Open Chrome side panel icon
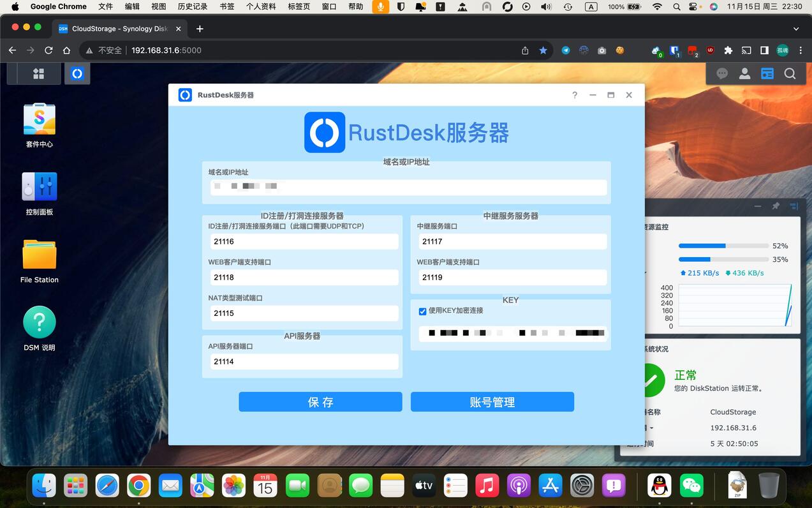 [x=764, y=50]
